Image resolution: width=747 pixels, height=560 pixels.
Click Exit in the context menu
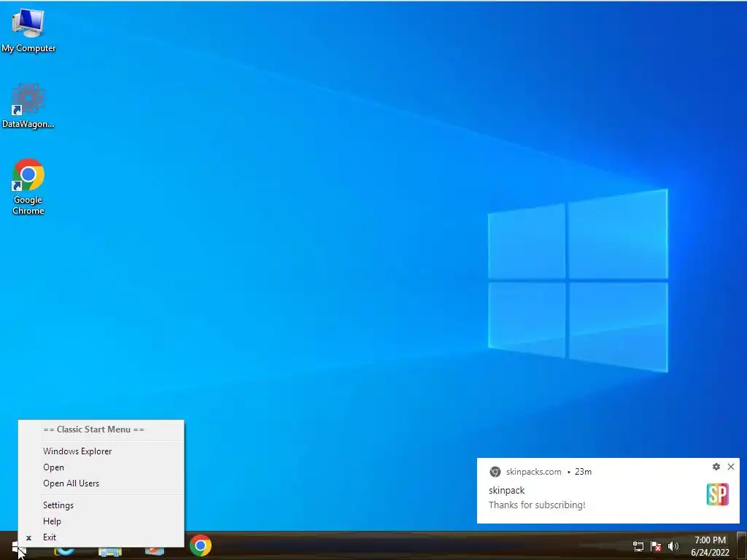pos(101,537)
